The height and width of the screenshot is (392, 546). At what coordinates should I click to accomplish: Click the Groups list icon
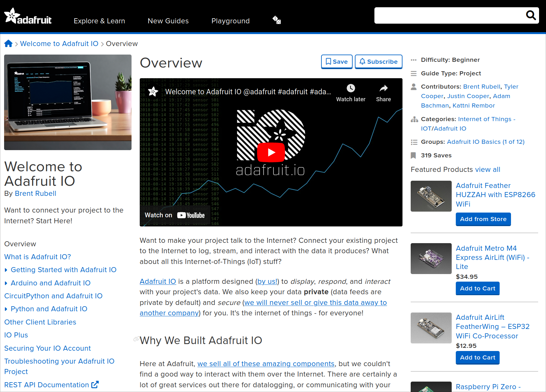coord(414,142)
